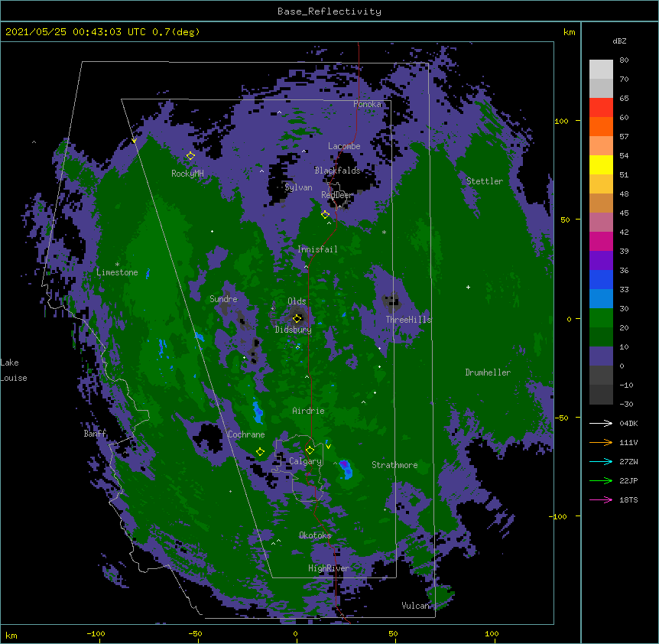This screenshot has height=644, width=659.
Task: Click the dBZ legend heading
Action: 619,41
